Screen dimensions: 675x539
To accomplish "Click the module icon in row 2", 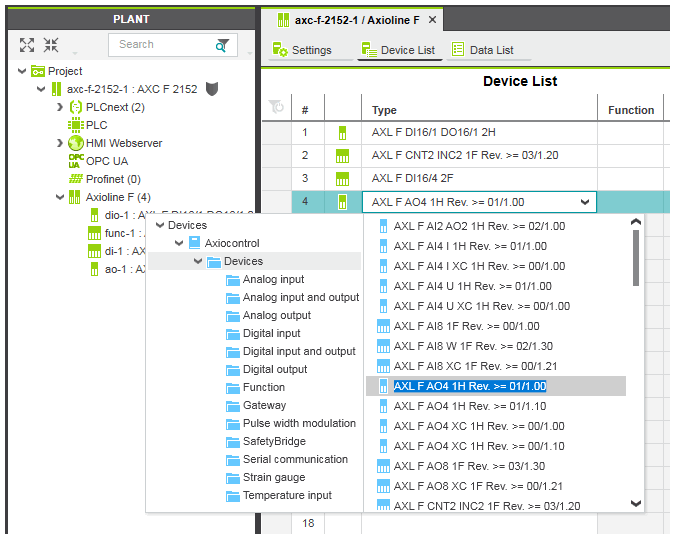I will (x=343, y=155).
